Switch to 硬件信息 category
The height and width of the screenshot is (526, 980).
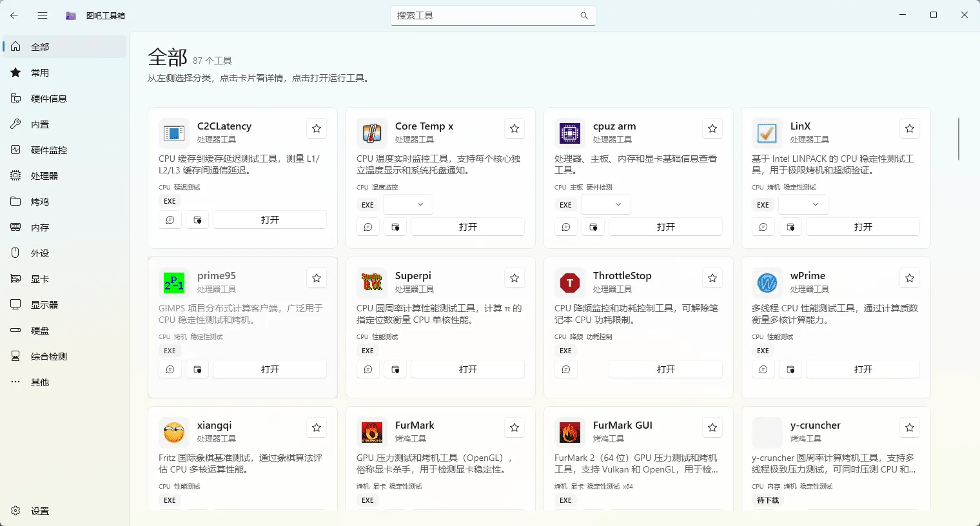pos(64,98)
